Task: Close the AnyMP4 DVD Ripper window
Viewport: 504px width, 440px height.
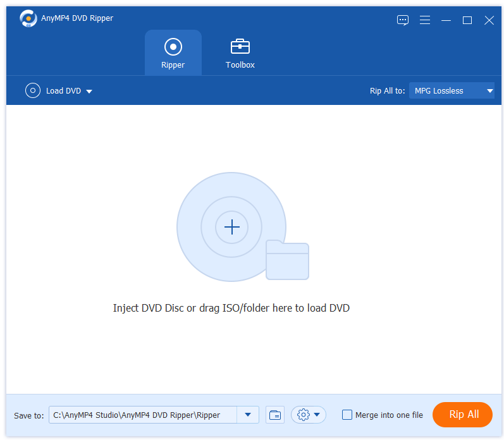Action: point(489,20)
